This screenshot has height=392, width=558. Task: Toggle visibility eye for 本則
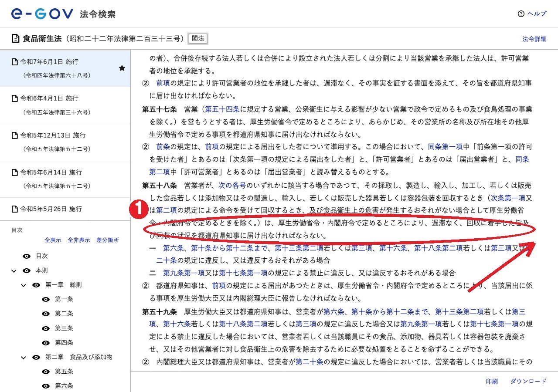tap(27, 270)
